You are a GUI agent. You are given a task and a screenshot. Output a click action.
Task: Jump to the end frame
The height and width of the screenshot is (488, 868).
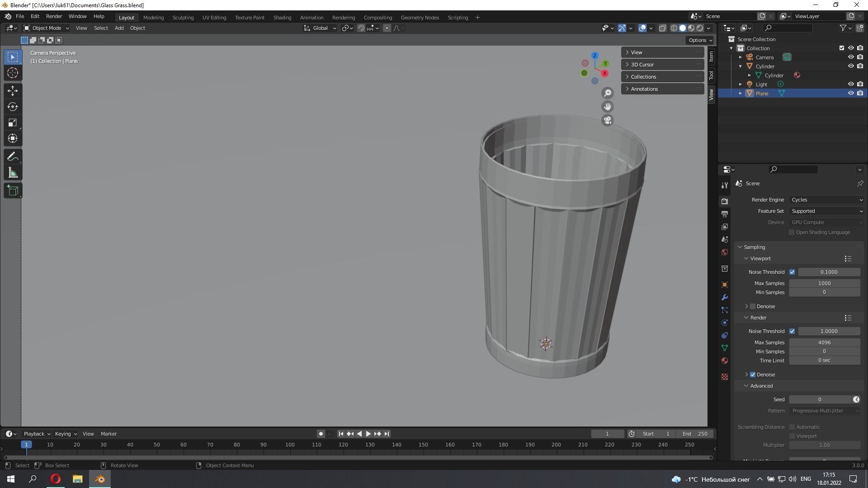pyautogui.click(x=387, y=434)
